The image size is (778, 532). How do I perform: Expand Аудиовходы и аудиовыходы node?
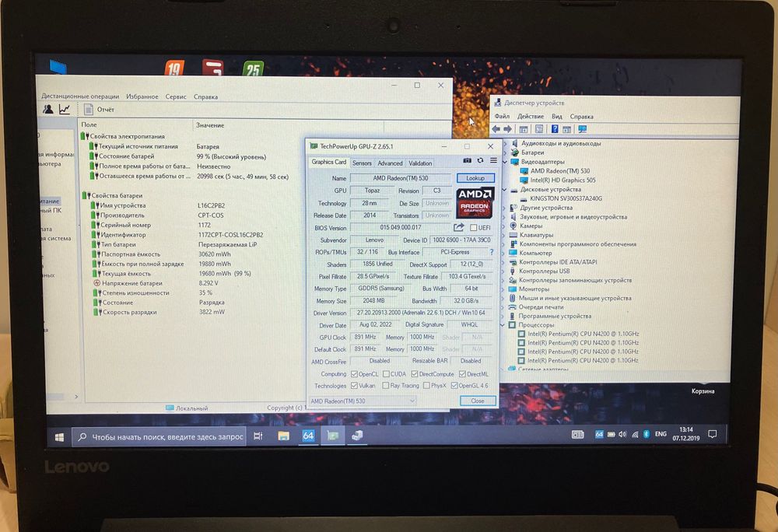505,144
